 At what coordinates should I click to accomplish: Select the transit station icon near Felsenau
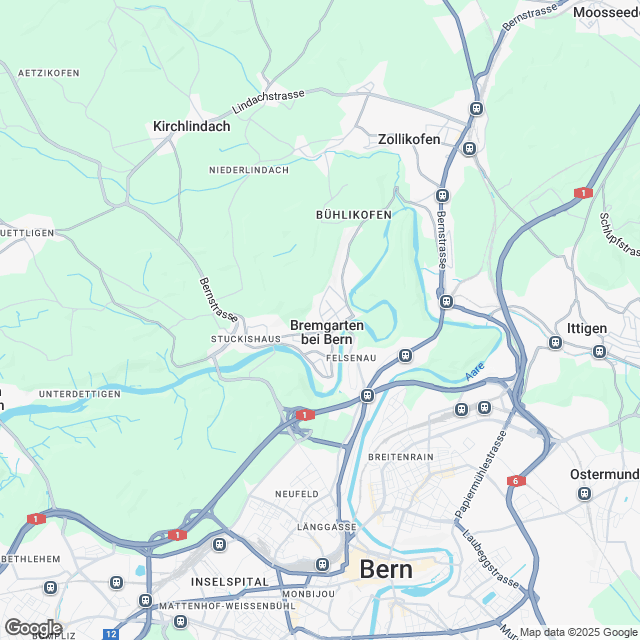(405, 356)
